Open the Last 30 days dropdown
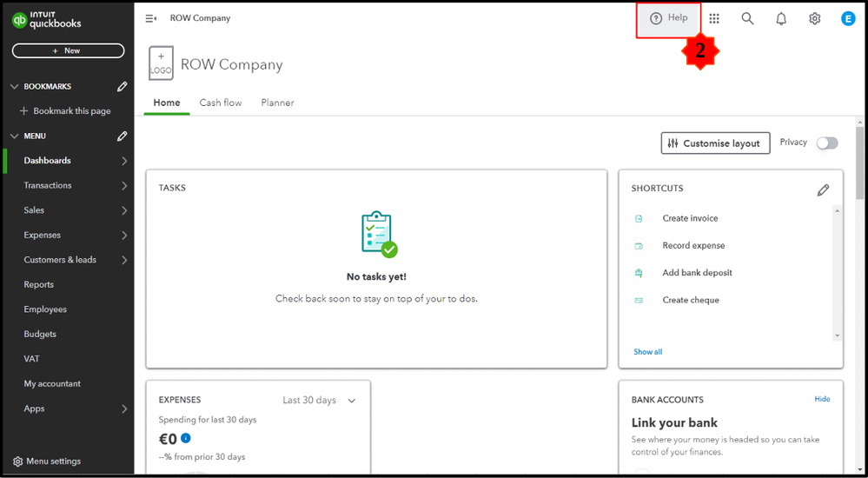868x478 pixels. (x=319, y=401)
